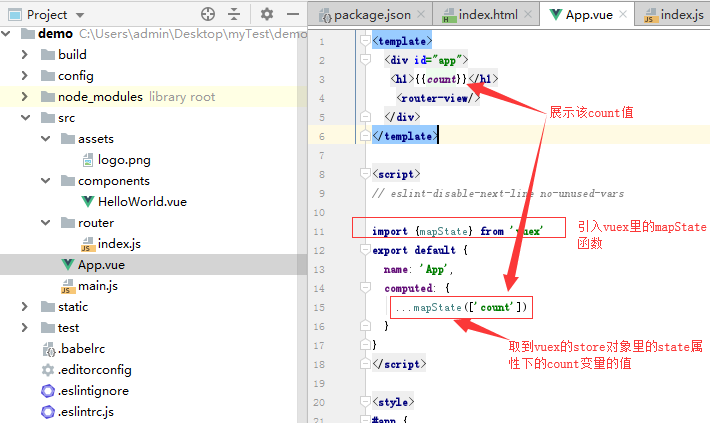Open the Project view dropdown
Screen dimensions: 710x423
pos(80,15)
